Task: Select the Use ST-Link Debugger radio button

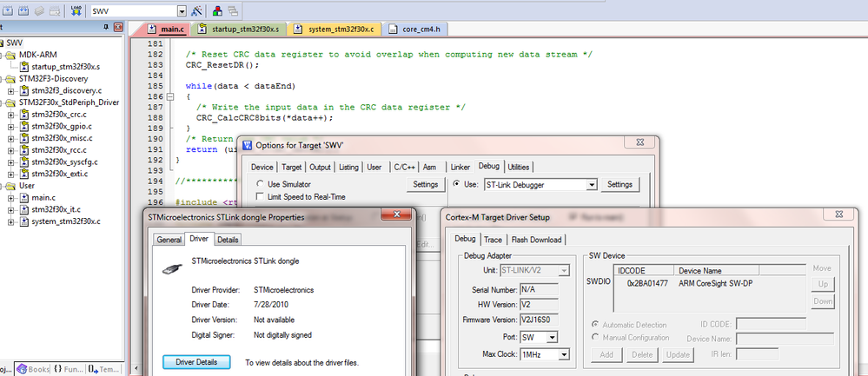Action: [x=457, y=184]
